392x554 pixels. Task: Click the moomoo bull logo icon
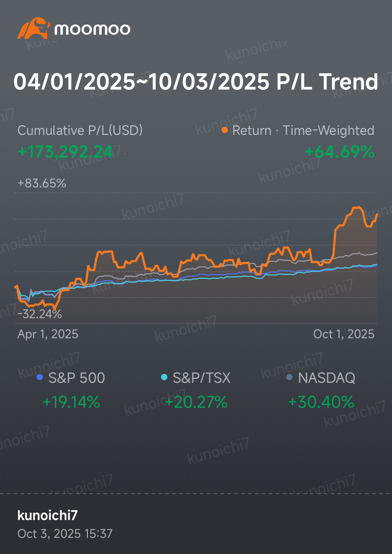pyautogui.click(x=33, y=28)
